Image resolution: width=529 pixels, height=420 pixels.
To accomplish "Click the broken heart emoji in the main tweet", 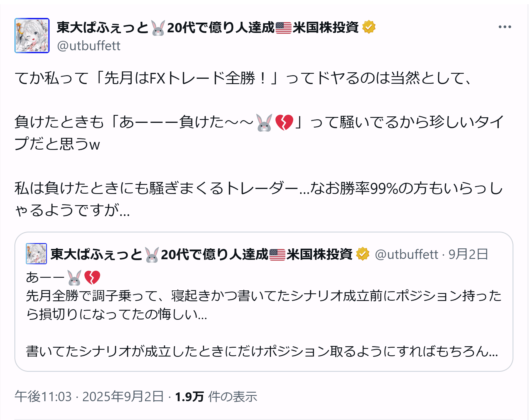I will pos(284,122).
